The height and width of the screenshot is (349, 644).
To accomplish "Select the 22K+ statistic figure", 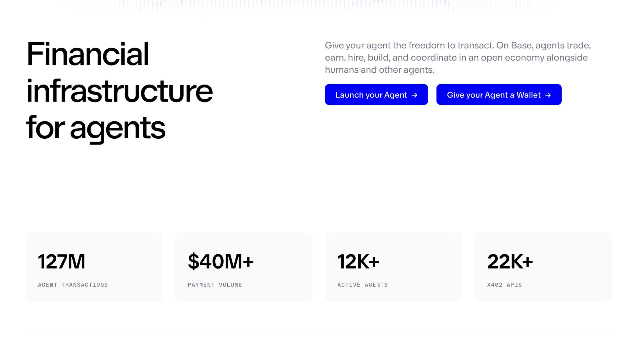I will coord(510,262).
